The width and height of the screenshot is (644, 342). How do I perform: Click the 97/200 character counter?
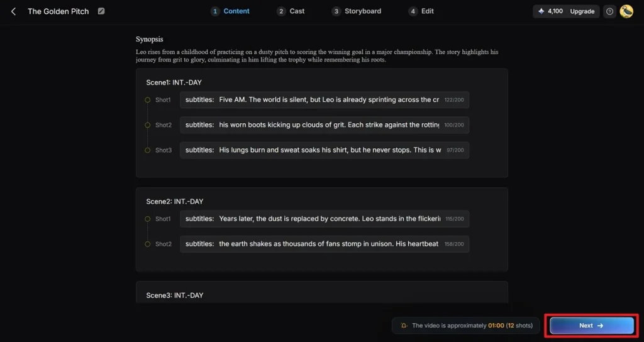[455, 150]
